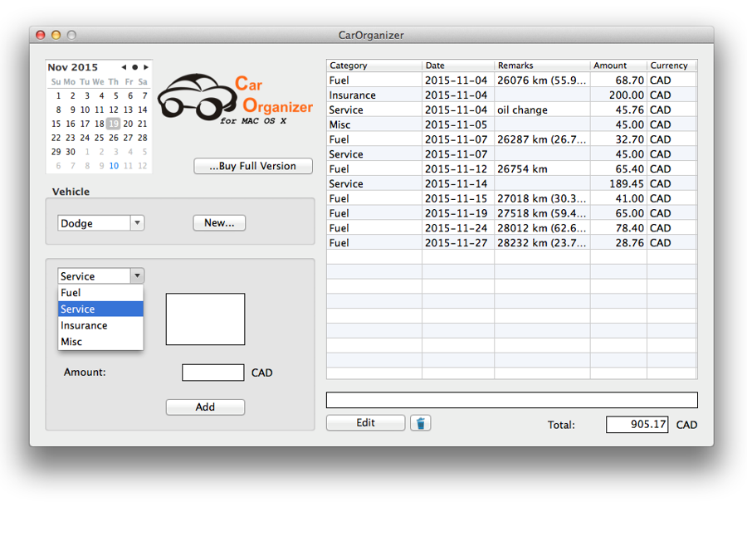Viewport: 747px width, 560px height.
Task: Click the trash delete icon
Action: tap(420, 423)
